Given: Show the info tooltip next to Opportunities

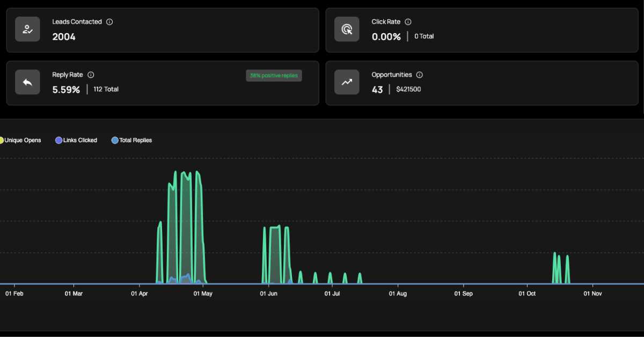Looking at the screenshot, I should click(x=420, y=75).
